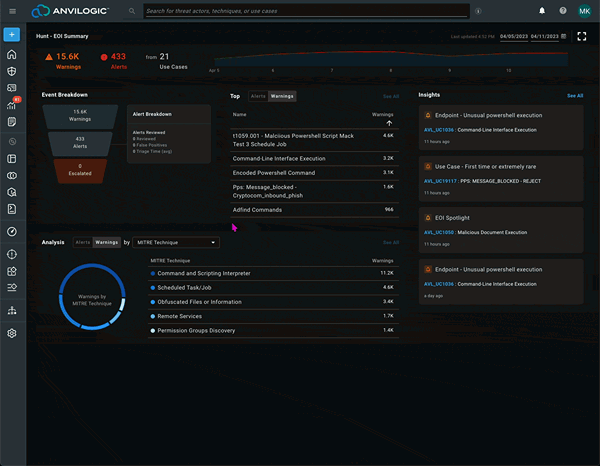Open AVL_UC1036 link in a-day-ago insight card
The height and width of the screenshot is (466, 600).
[x=439, y=284]
